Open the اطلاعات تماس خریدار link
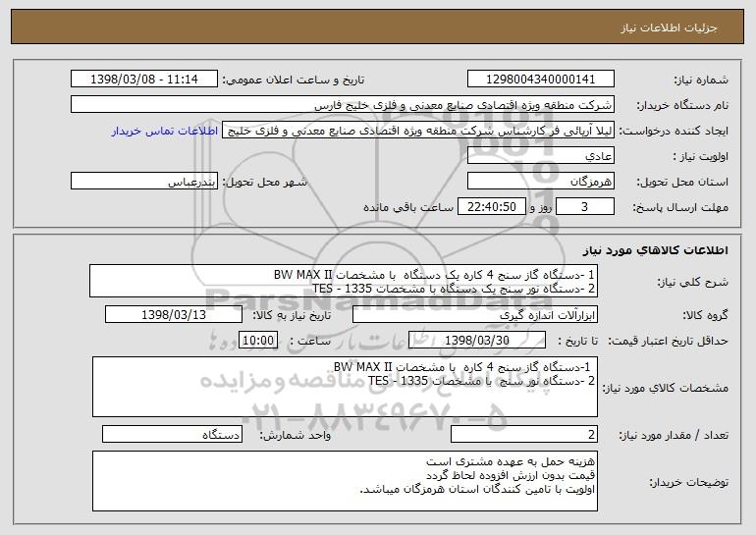This screenshot has width=756, height=535. point(165,131)
